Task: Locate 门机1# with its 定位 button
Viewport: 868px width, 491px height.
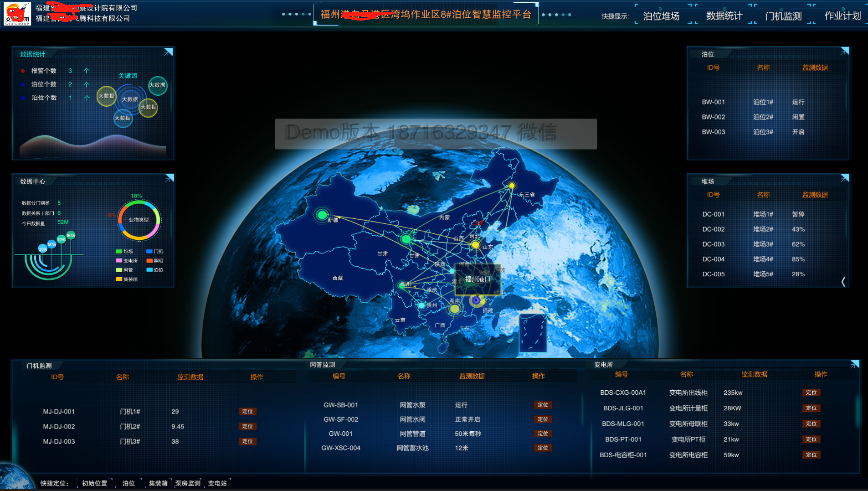Action: pos(247,411)
